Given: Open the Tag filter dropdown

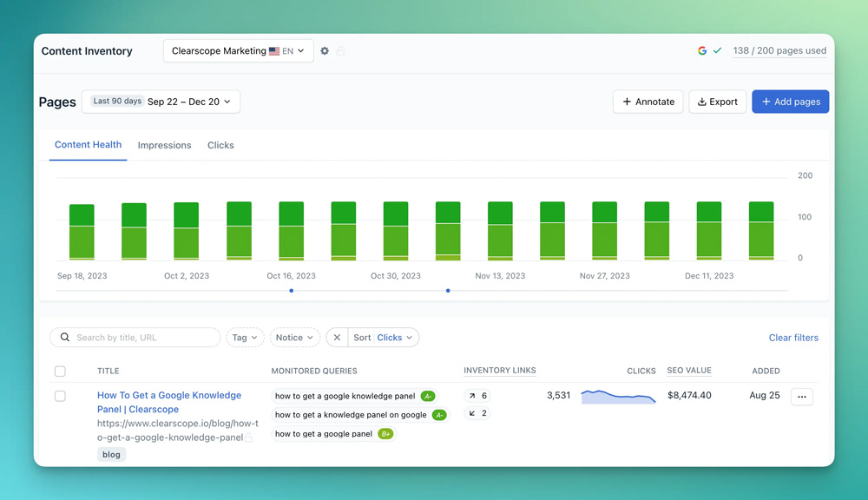Looking at the screenshot, I should [245, 338].
